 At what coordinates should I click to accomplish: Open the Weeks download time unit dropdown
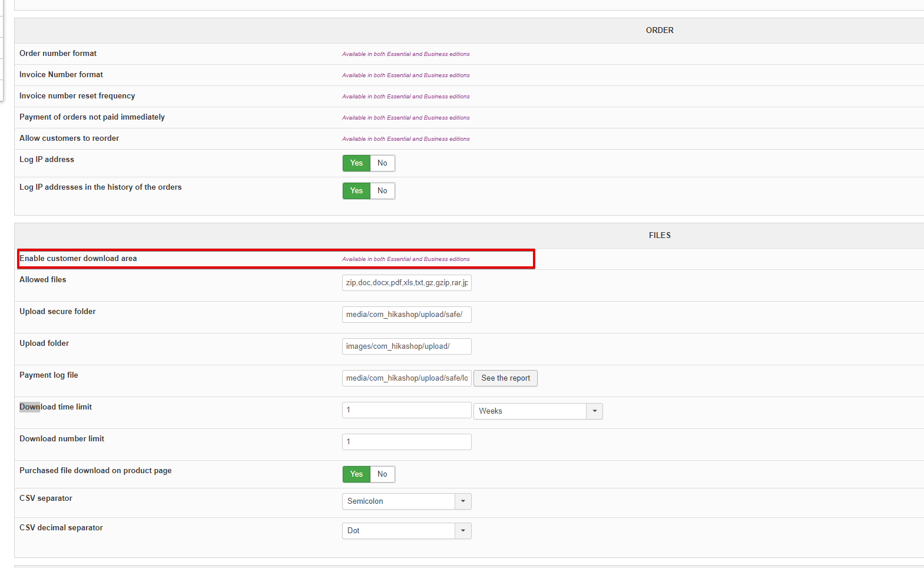pyautogui.click(x=538, y=411)
